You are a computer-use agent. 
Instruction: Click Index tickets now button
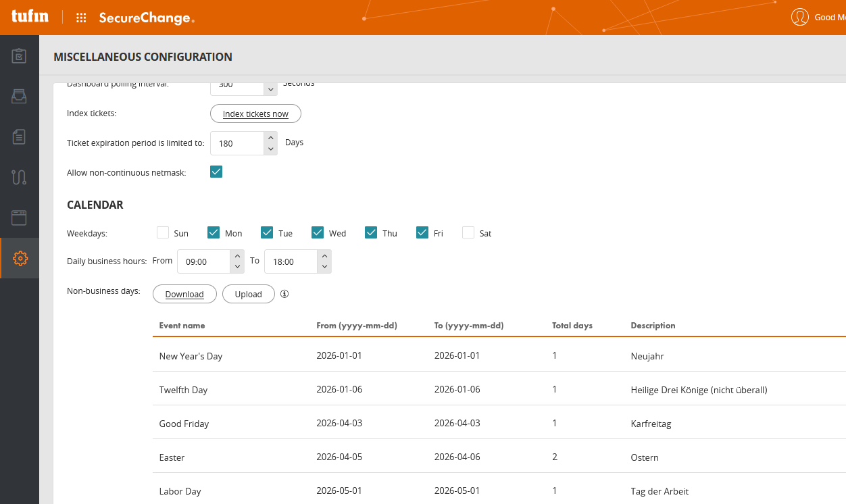[255, 114]
